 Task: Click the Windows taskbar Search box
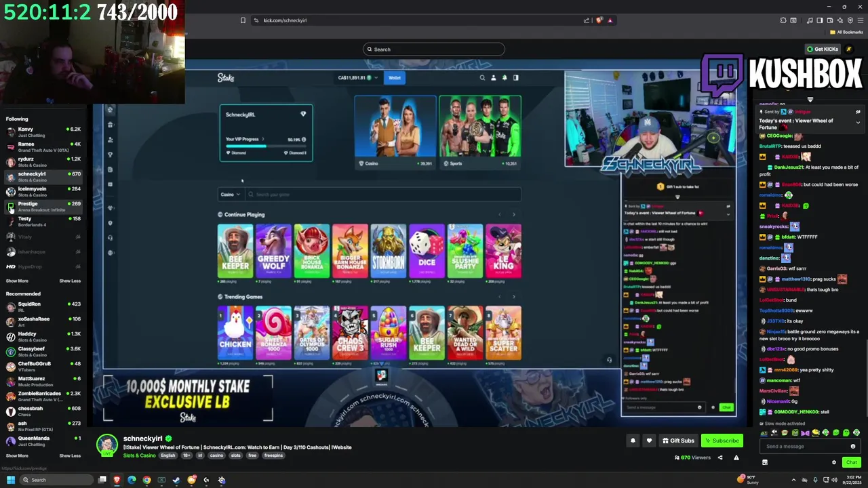57,480
